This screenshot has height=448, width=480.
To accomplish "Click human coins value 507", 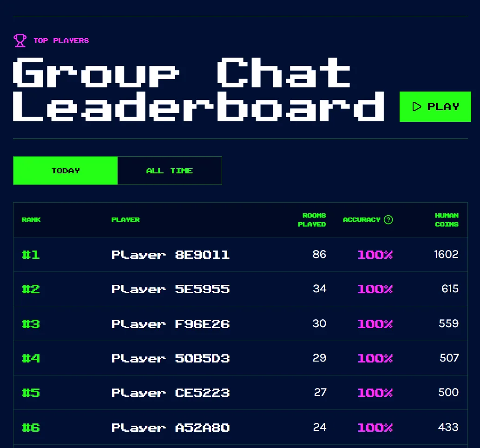I will click(449, 358).
